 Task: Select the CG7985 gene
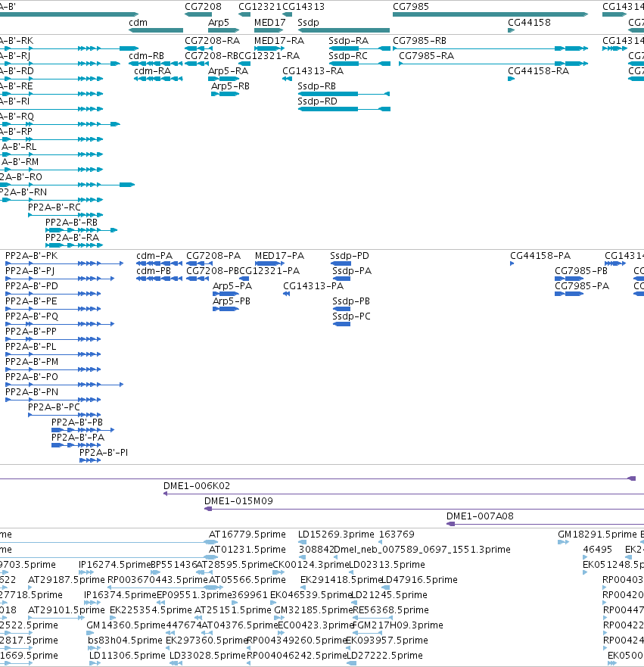(x=490, y=14)
